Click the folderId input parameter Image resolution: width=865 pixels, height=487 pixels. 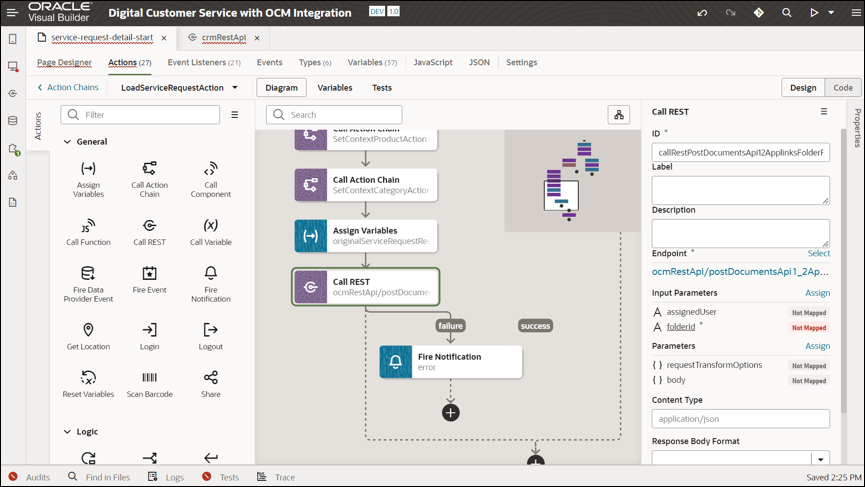pos(681,327)
